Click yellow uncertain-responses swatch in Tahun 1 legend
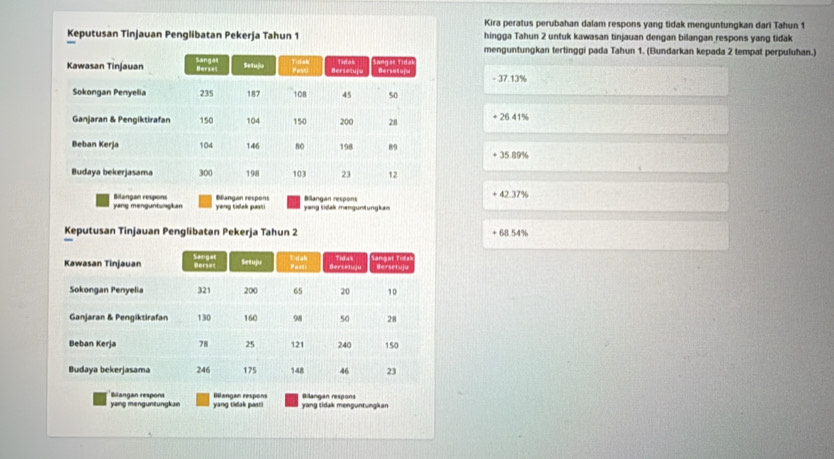834x459 pixels. [x=204, y=201]
